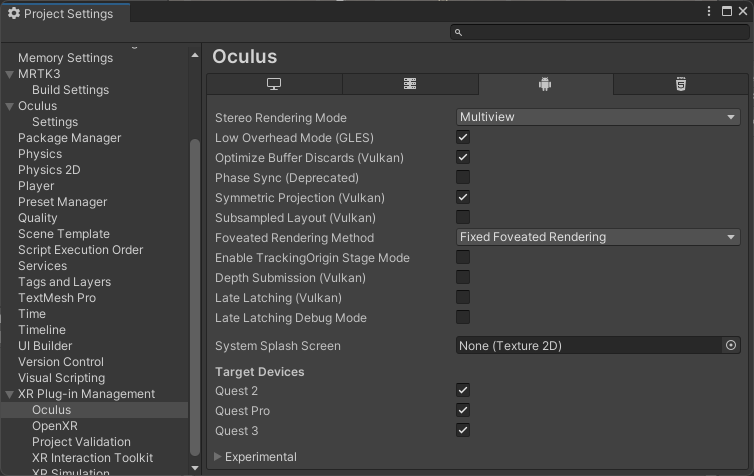Select the top-level Oculus sidebar entry
This screenshot has width=754, height=476.
click(38, 106)
